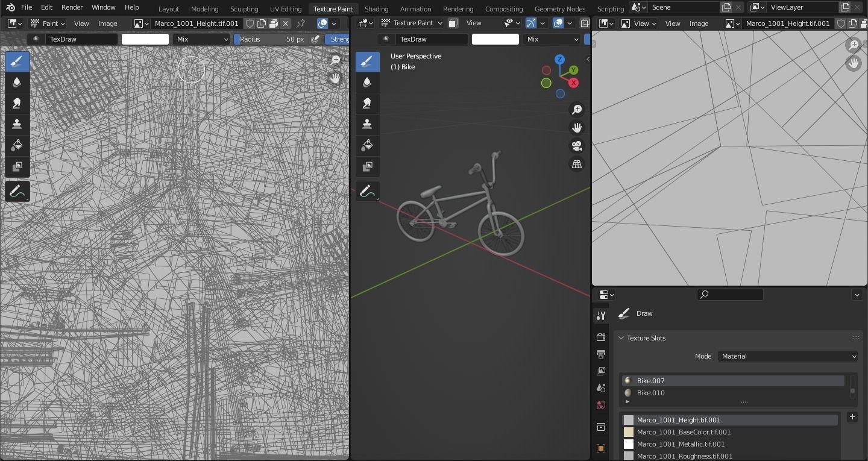
Task: Switch to the UV Editing workspace tab
Action: tap(286, 9)
